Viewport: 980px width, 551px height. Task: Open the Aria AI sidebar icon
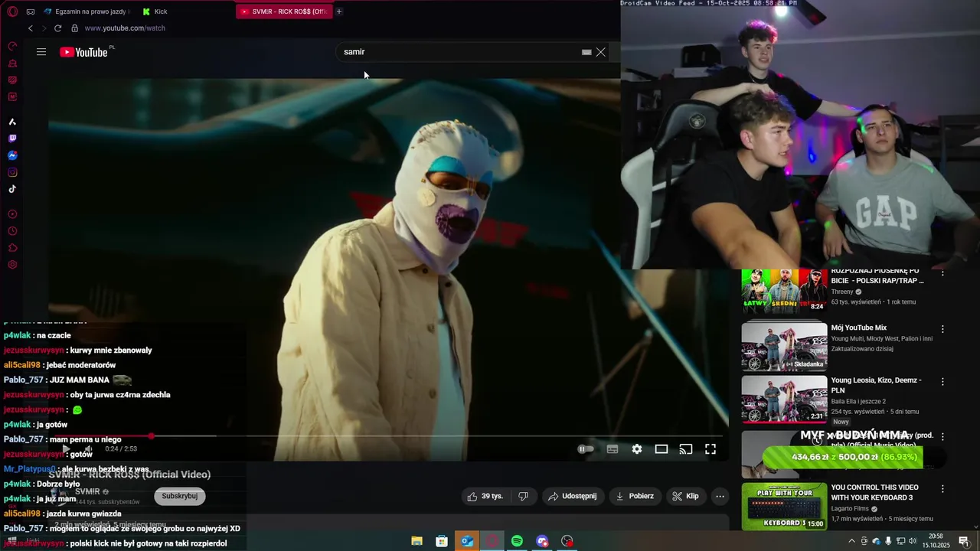click(12, 122)
